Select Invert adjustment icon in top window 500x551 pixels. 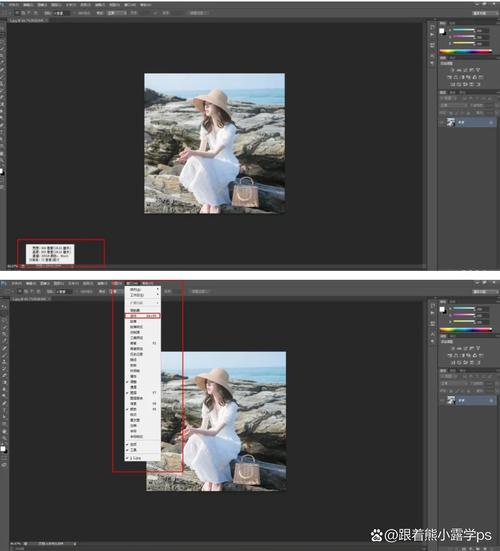[452, 84]
